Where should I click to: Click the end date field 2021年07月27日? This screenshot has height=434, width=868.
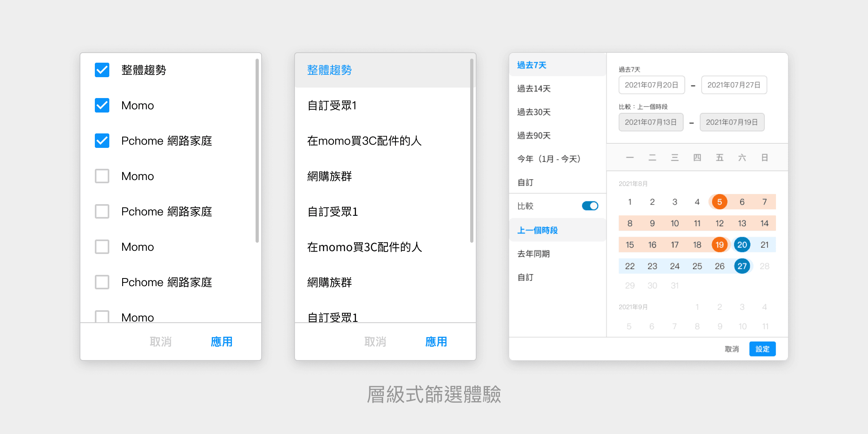point(734,85)
